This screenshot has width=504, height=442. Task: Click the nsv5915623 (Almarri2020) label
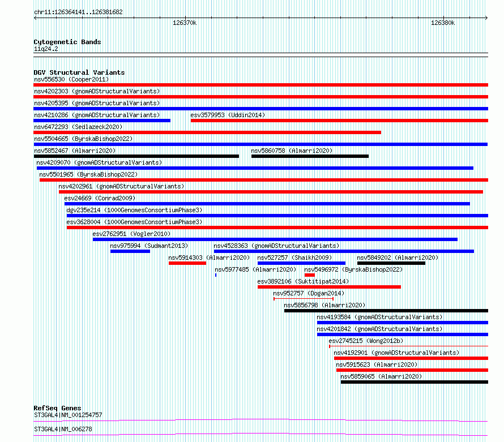[377, 364]
